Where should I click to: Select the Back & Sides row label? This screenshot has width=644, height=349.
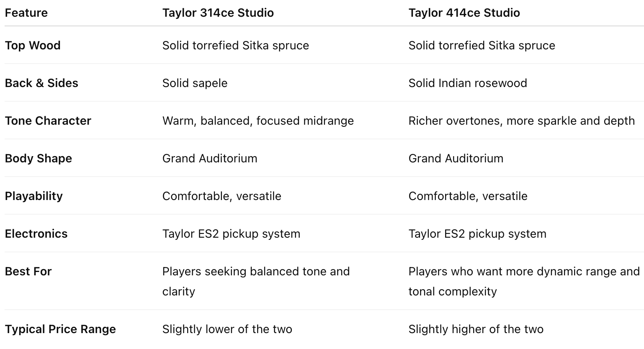coord(41,83)
